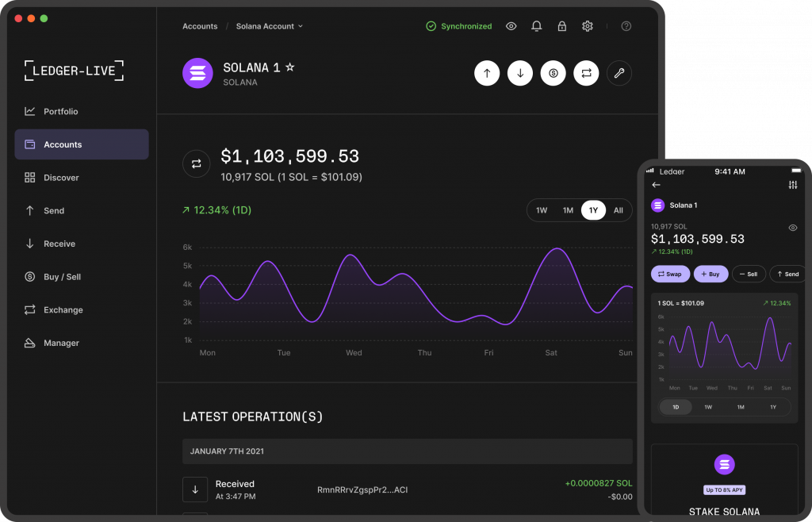Tap the Up TO 8% APY badge
This screenshot has height=522, width=812.
click(725, 490)
